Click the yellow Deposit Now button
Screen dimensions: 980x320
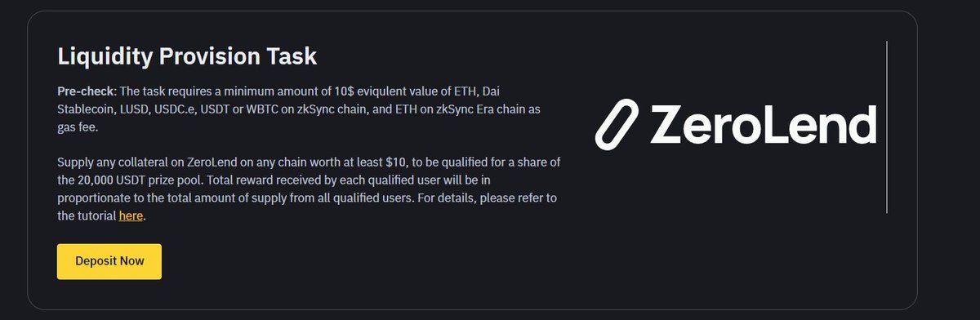pos(109,261)
